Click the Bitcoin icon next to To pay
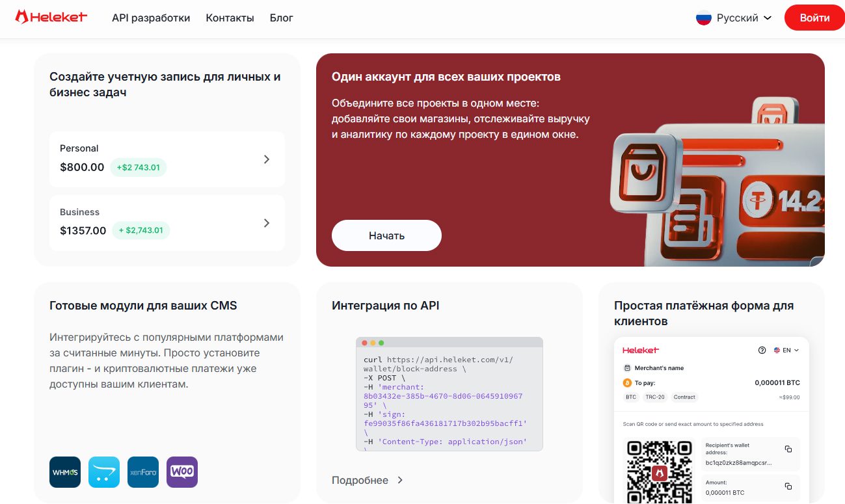The height and width of the screenshot is (504, 845). coord(628,383)
